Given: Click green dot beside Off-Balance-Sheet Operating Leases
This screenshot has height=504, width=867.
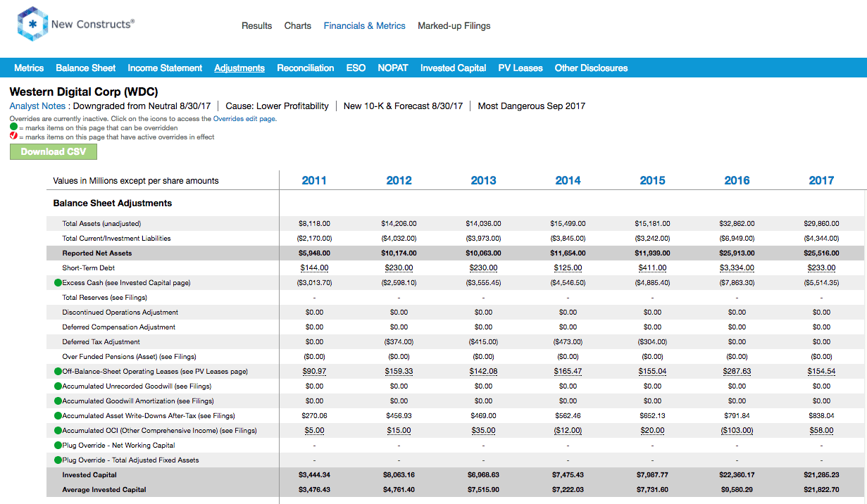Looking at the screenshot, I should point(58,372).
